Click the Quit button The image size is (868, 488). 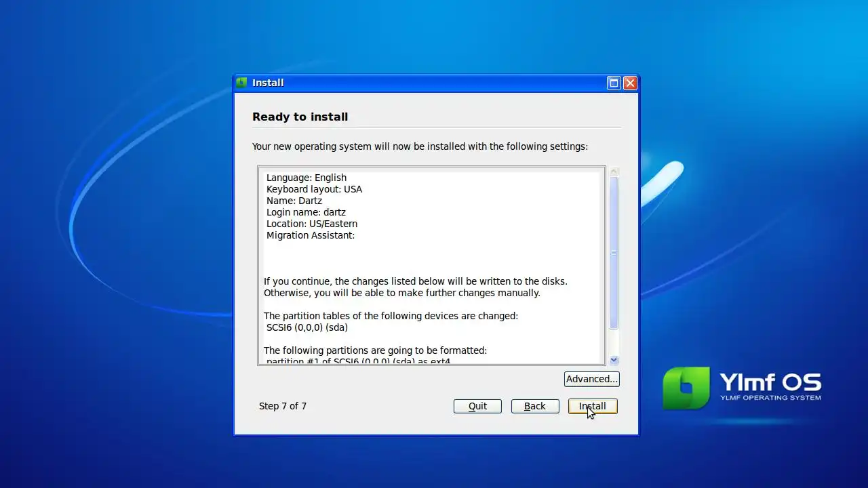[477, 406]
